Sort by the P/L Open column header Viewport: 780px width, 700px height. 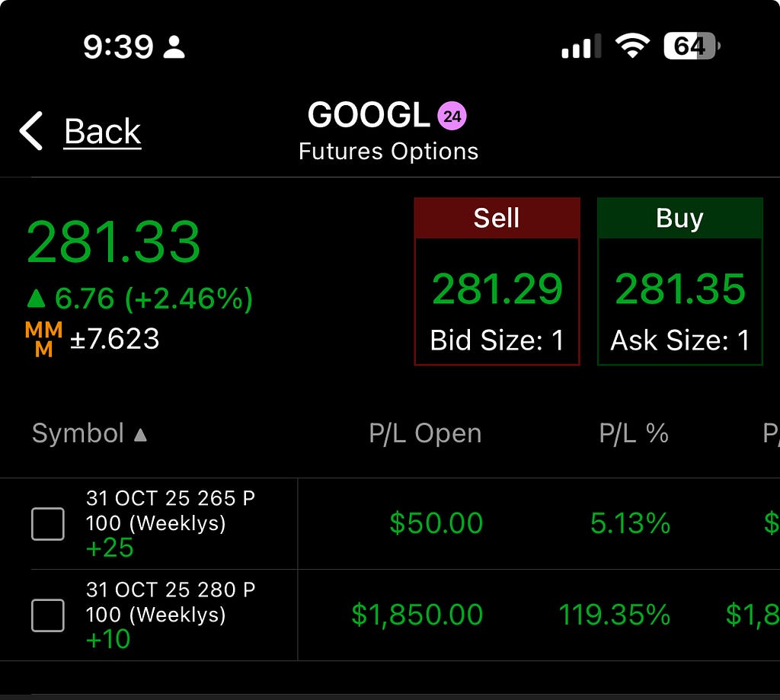tap(425, 433)
